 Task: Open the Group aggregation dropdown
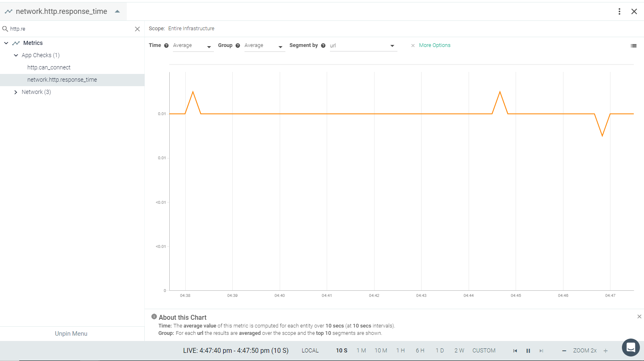click(264, 46)
